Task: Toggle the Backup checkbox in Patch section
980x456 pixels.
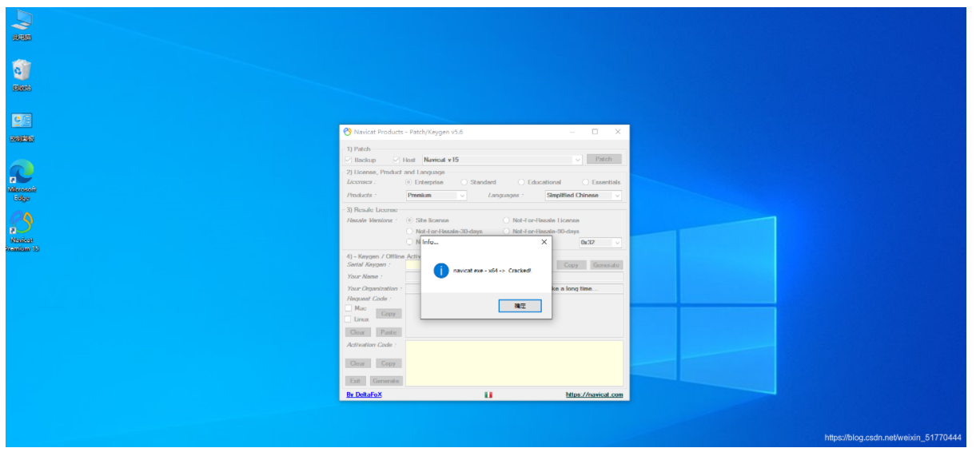Action: coord(348,160)
